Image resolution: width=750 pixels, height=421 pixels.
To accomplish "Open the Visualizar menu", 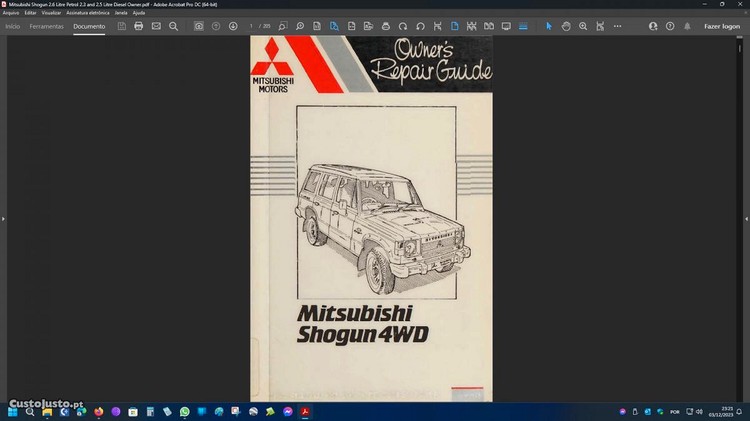I will pyautogui.click(x=51, y=12).
